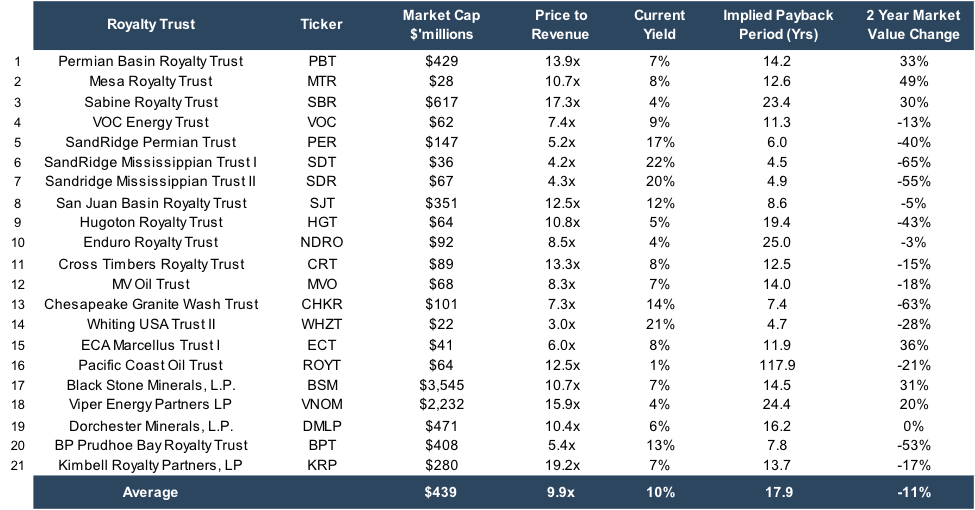This screenshot has width=975, height=510.
Task: Click the Permian Basin Royalty Trust cell
Action: 151,61
